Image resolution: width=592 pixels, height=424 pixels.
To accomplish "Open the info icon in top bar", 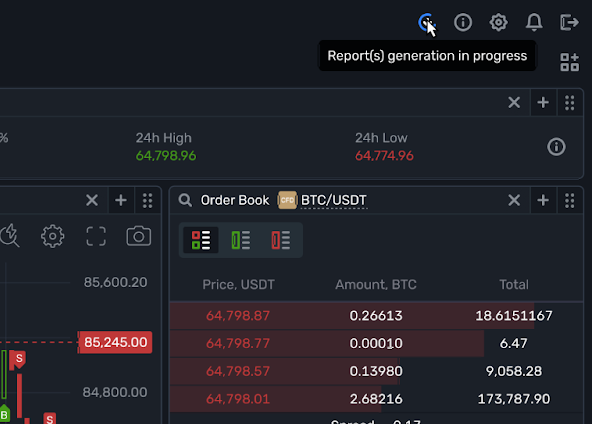I will (x=463, y=22).
